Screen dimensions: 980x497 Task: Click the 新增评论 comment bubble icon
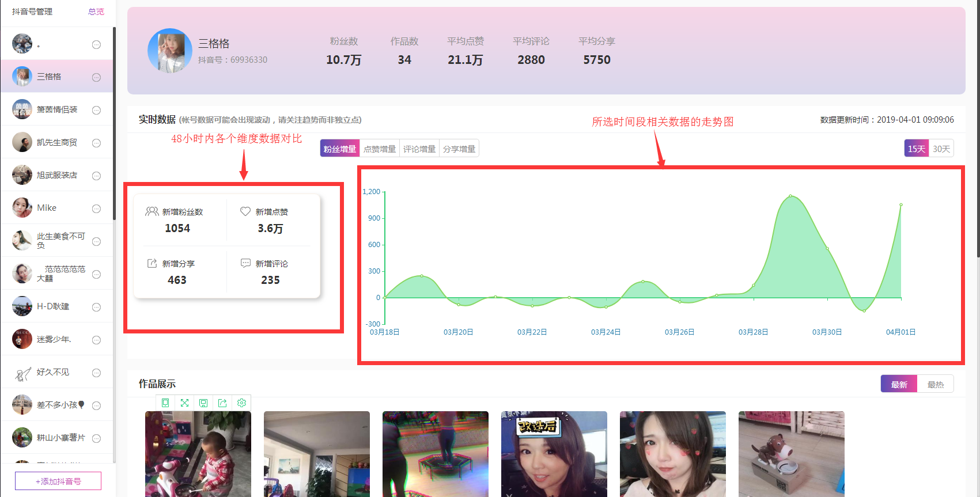click(x=245, y=263)
